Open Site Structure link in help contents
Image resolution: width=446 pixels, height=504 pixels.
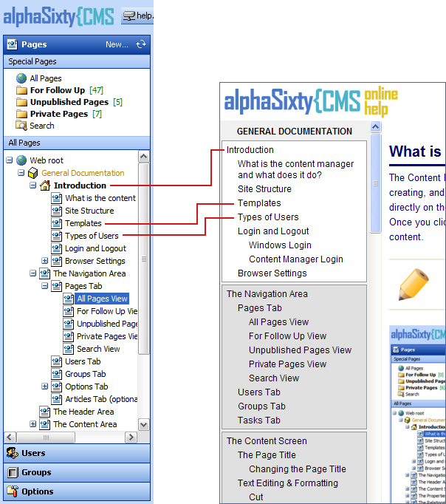point(264,189)
